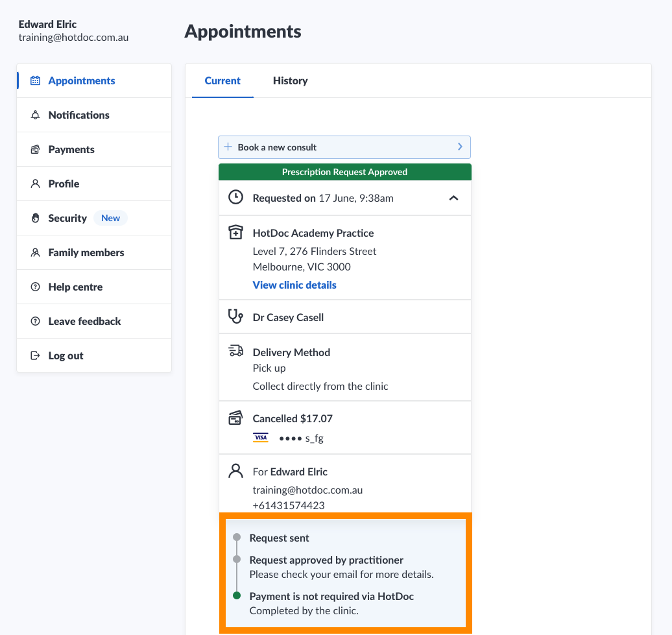672x635 pixels.
Task: Click the HotDoc Academy Practice clinic name
Action: coord(313,233)
